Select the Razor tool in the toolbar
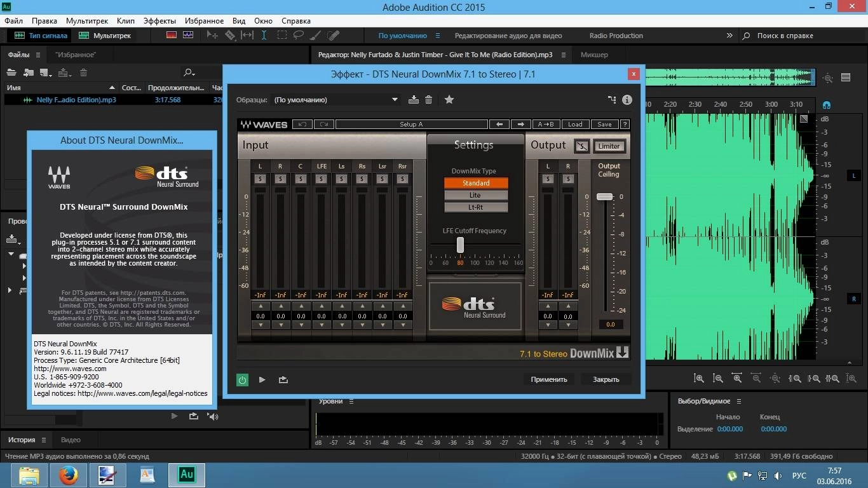 (230, 36)
